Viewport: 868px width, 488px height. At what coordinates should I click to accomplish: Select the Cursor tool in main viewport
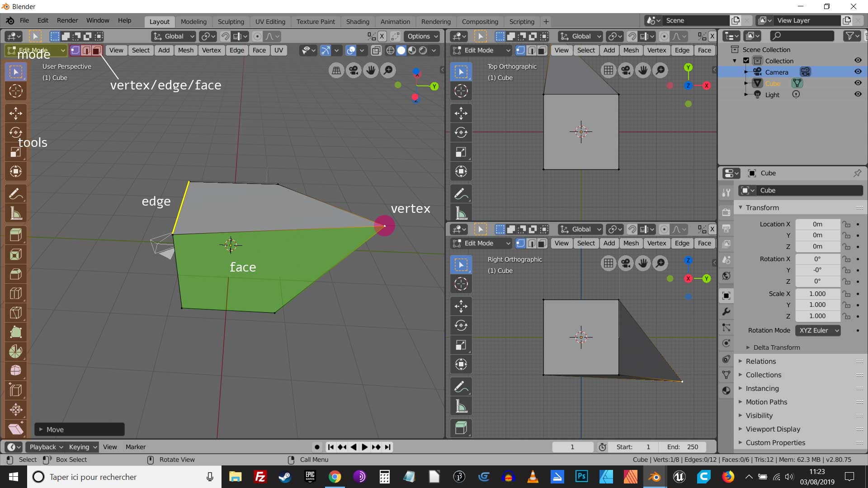coord(16,91)
